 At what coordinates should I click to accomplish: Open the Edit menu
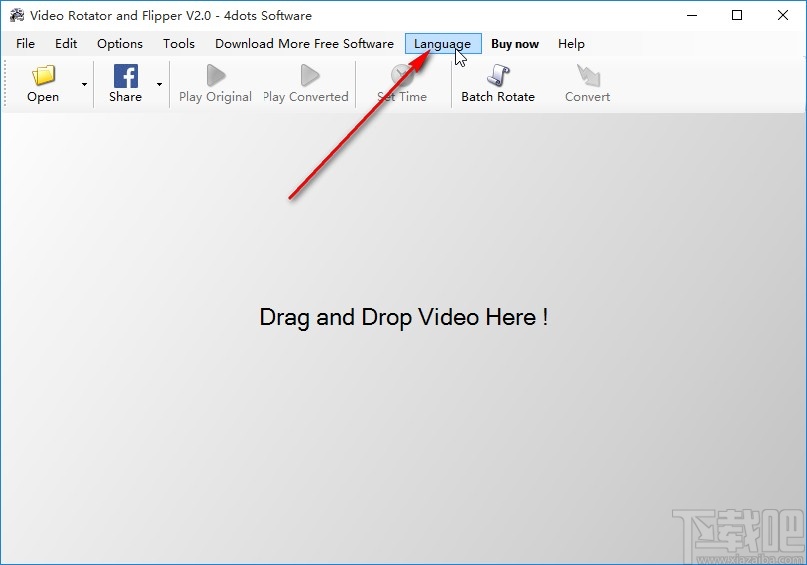click(66, 44)
